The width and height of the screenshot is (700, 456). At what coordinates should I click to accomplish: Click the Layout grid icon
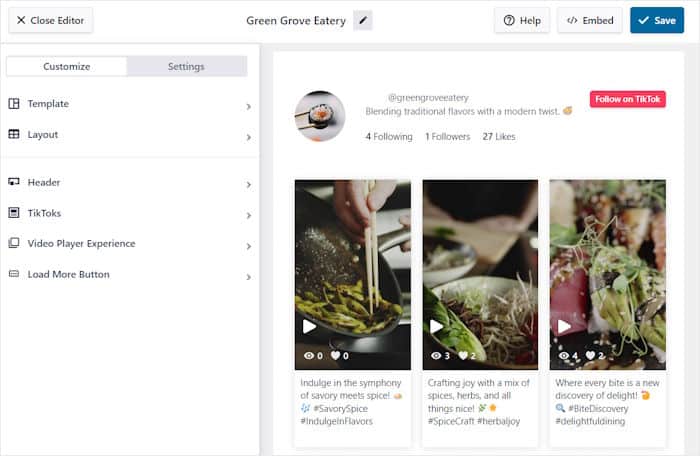coord(14,134)
